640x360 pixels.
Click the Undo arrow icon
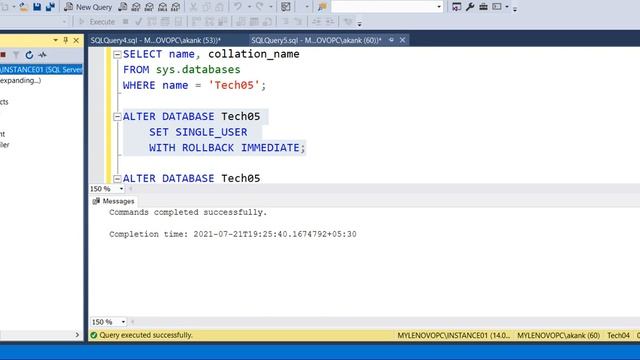[x=238, y=7]
